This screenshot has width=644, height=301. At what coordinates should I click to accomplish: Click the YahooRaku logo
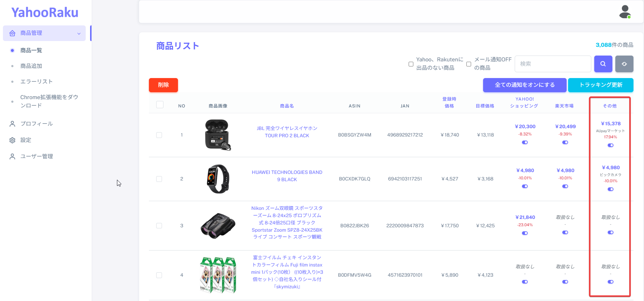(45, 12)
